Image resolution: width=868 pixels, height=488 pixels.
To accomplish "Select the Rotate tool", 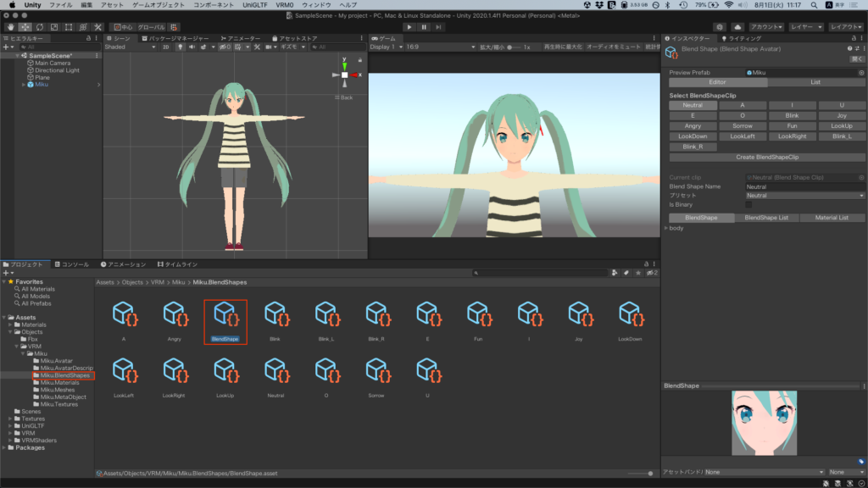I will [39, 27].
